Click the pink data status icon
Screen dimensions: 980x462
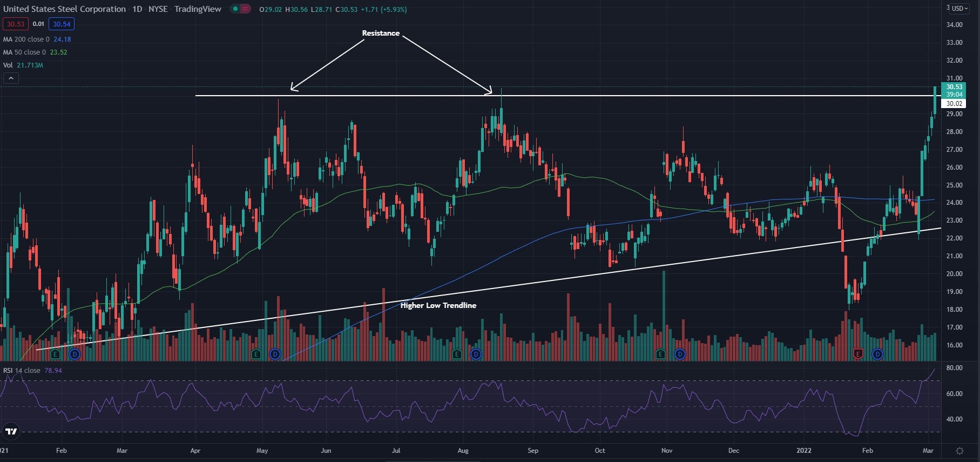point(246,9)
